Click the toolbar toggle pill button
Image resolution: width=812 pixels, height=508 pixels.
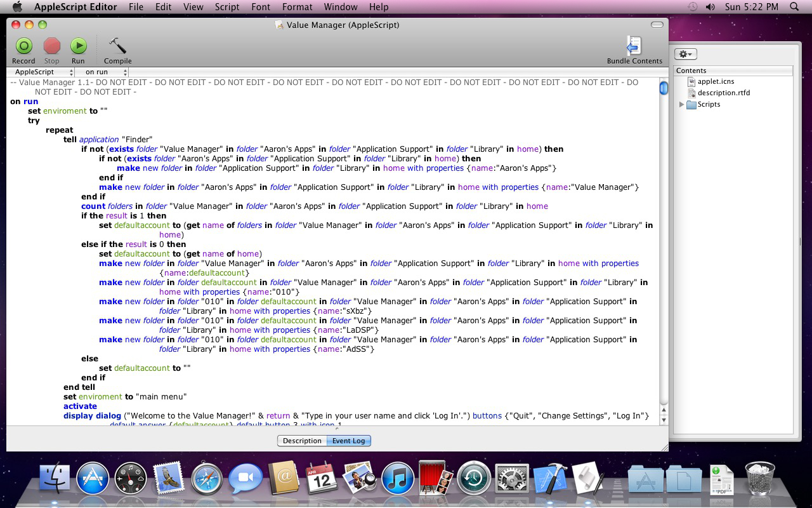point(657,25)
